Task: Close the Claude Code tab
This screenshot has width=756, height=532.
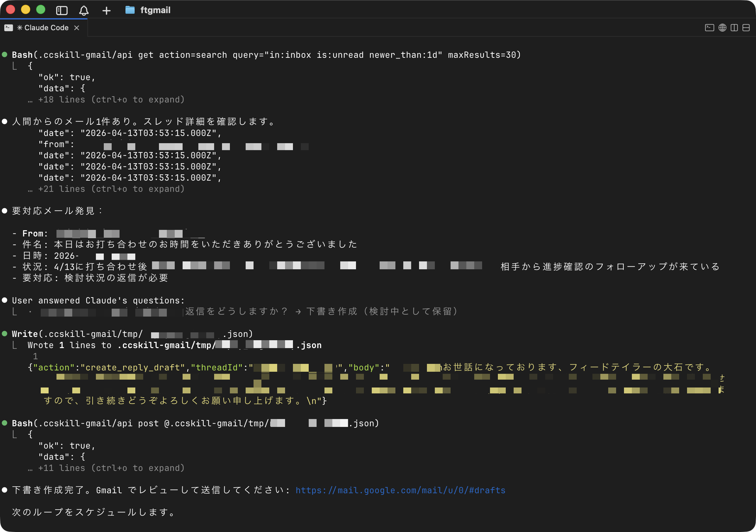Action: (77, 28)
